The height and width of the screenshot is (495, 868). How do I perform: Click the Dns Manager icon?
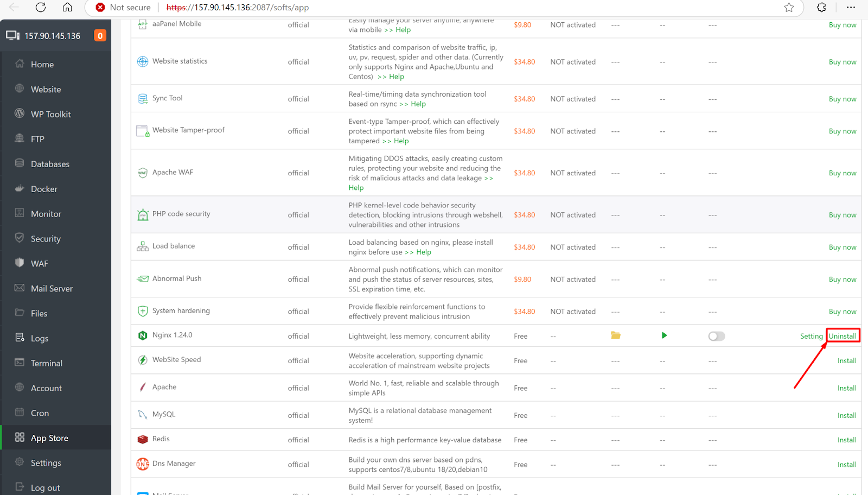tap(143, 464)
